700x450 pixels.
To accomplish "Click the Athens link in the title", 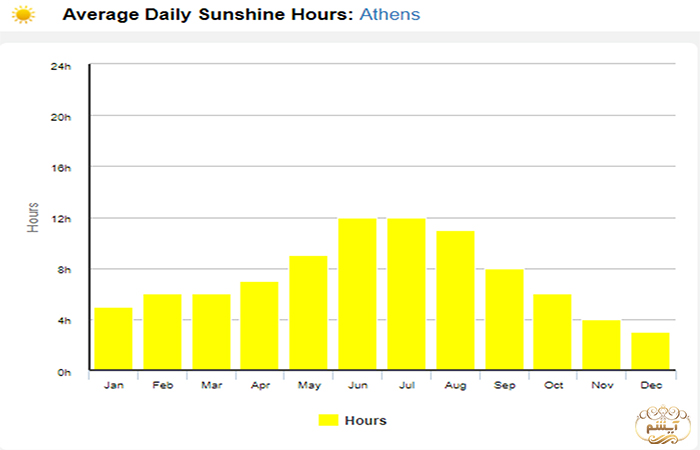I will (389, 15).
